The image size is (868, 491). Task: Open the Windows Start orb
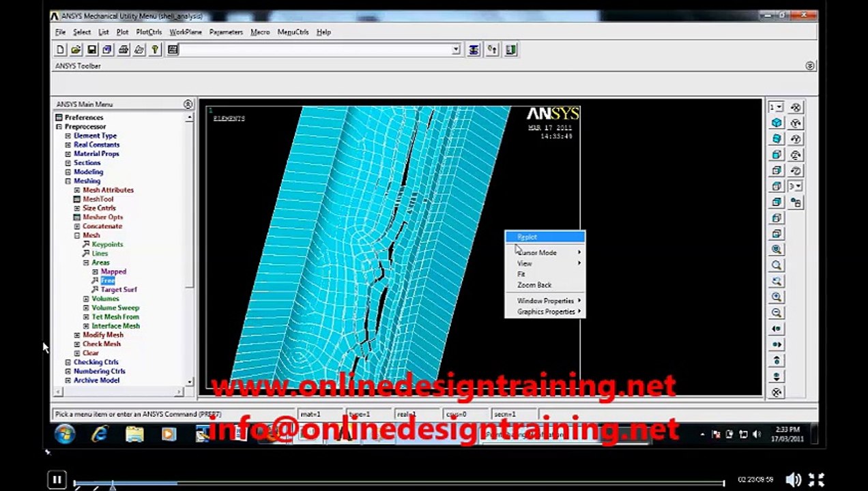[x=65, y=434]
